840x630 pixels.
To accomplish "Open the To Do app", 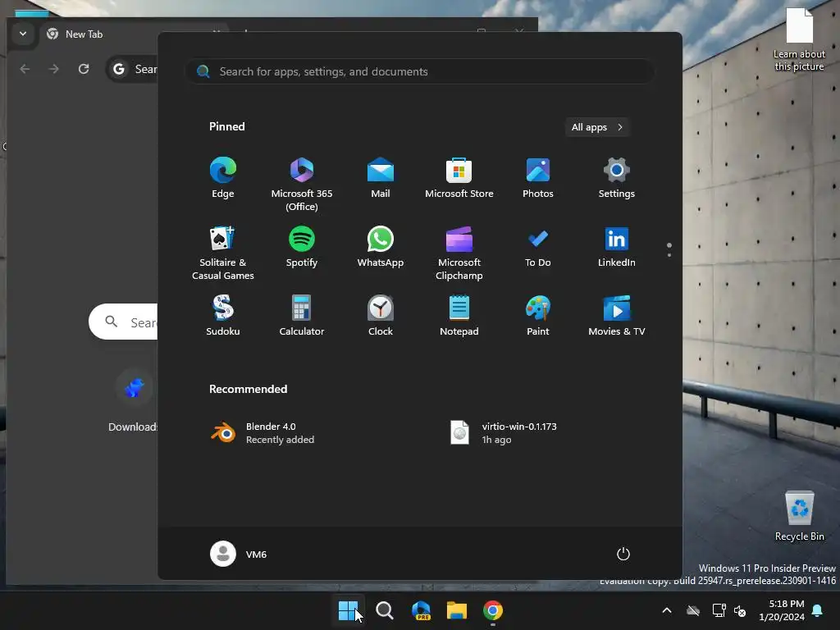I will coord(538,247).
